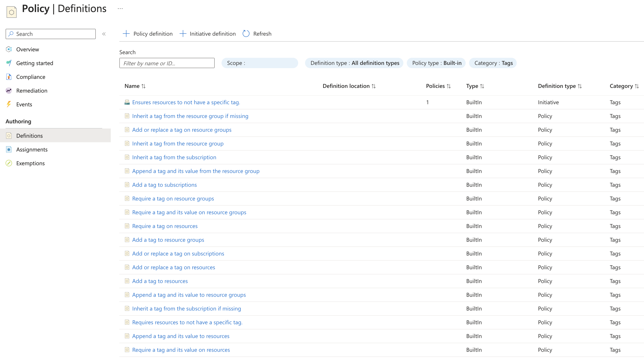This screenshot has width=644, height=361.
Task: Click the Compliance document icon
Action: coord(9,77)
